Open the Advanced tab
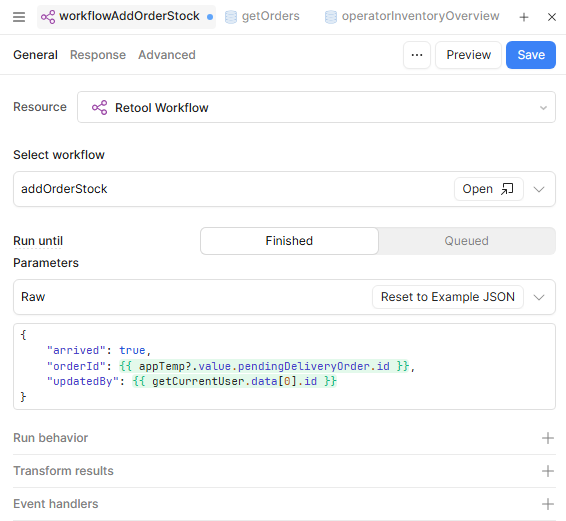 (x=167, y=55)
